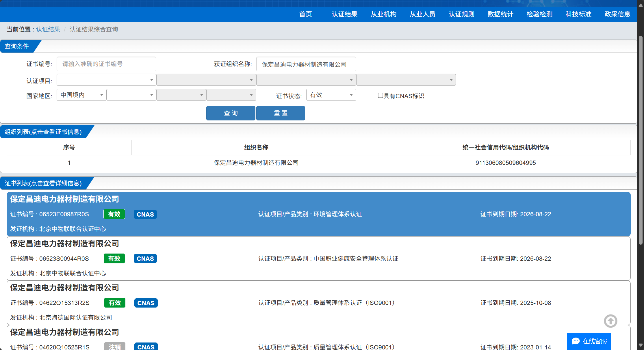Expand the first 认证项目 dropdown
This screenshot has width=644, height=350.
click(106, 80)
